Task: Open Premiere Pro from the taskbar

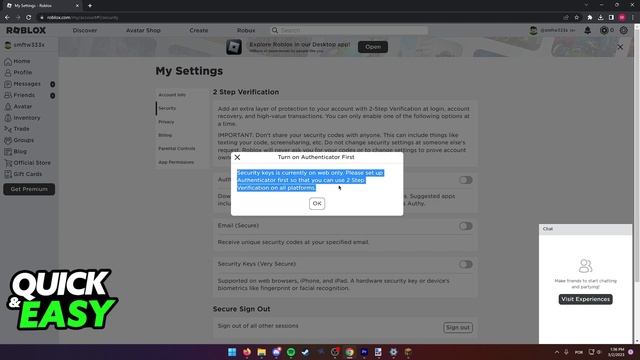Action: 364,352
